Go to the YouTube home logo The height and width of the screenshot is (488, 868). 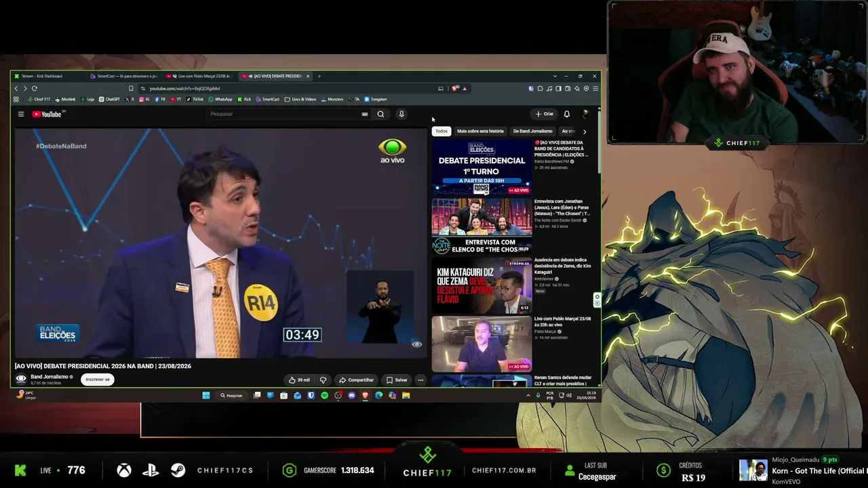click(47, 114)
